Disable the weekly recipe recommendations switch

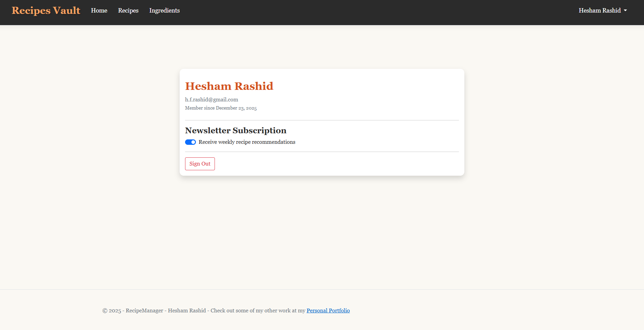pyautogui.click(x=190, y=142)
